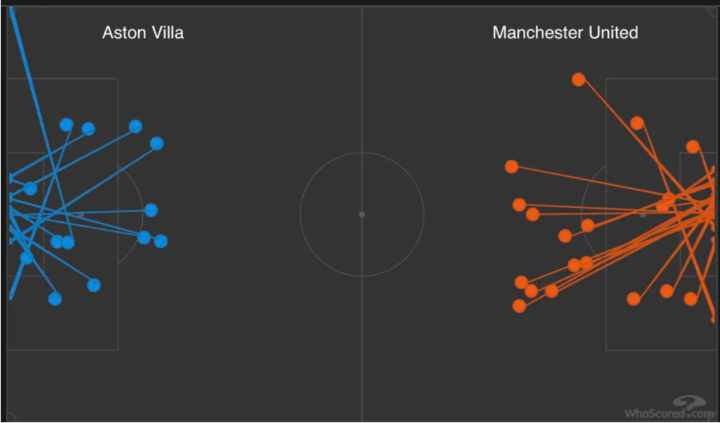The height and width of the screenshot is (423, 720).
Task: Select the lowest blue pass dot
Action: coord(55,298)
